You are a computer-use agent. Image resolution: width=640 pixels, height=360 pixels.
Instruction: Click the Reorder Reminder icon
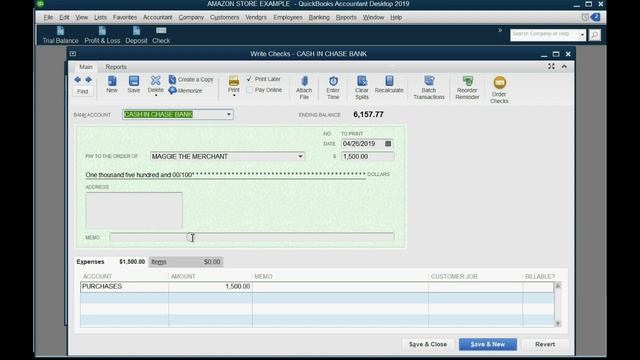coord(467,81)
